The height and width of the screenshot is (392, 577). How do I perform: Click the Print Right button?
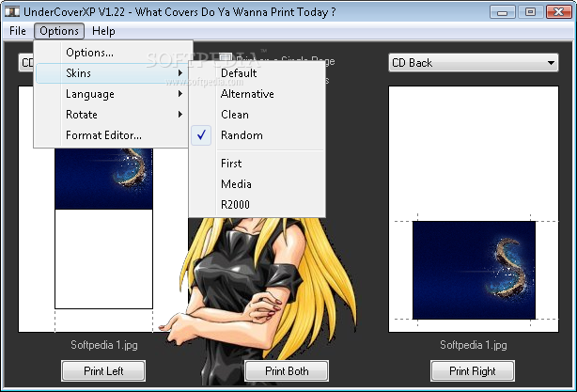[x=473, y=370]
